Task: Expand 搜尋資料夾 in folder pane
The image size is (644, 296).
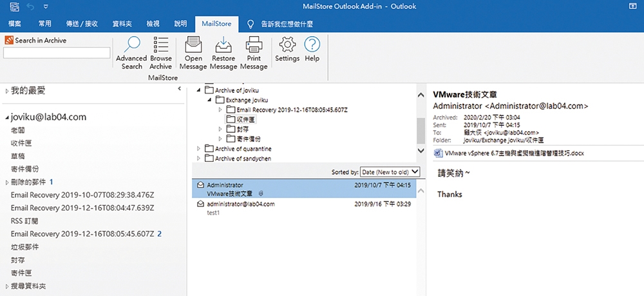Action: (x=7, y=286)
